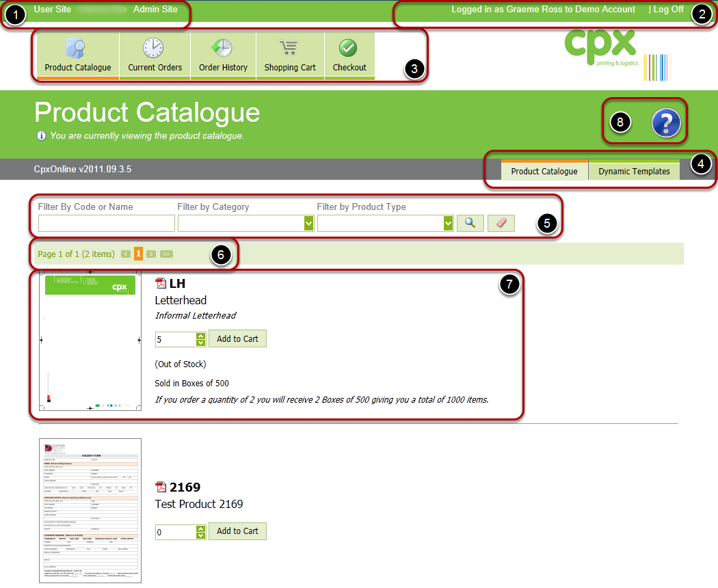Image resolution: width=718 pixels, height=588 pixels.
Task: Click the Letterhead product thumbnail
Action: (x=90, y=340)
